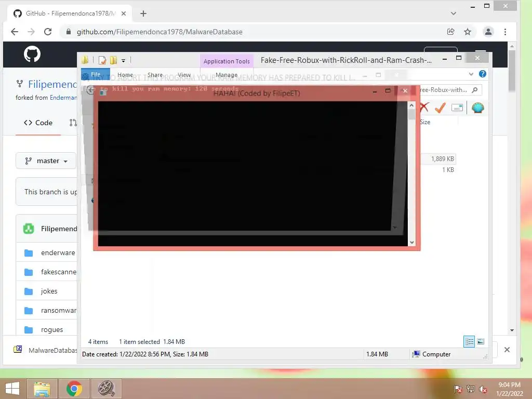Image resolution: width=532 pixels, height=399 pixels.
Task: Click the New folder icon in Explorer quick access toolbar
Action: (113, 60)
